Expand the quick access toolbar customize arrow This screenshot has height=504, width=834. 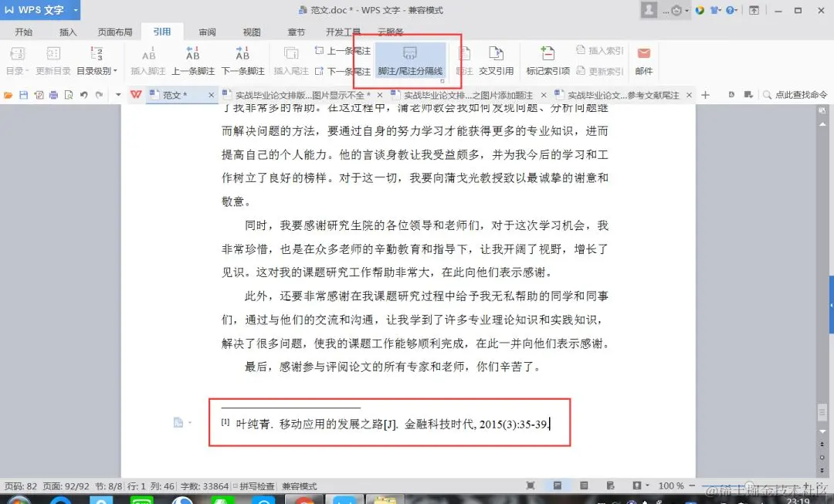click(118, 95)
